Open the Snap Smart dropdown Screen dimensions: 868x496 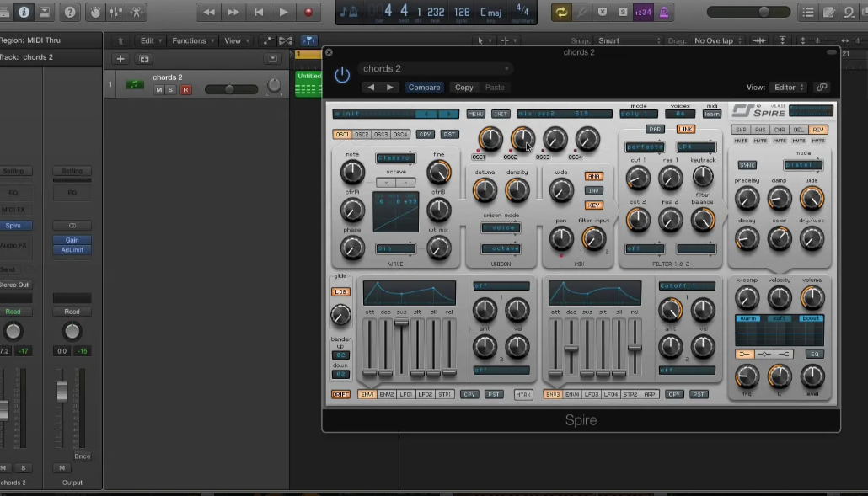[629, 40]
